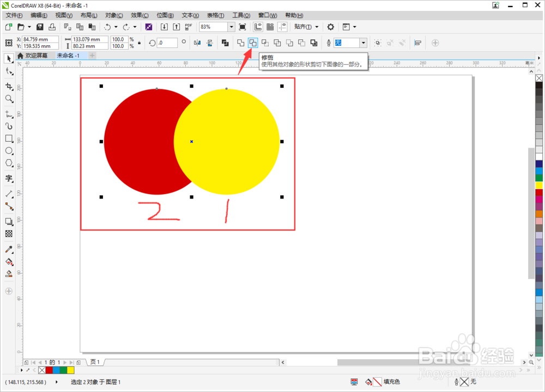Open the File menu

[x=14, y=15]
